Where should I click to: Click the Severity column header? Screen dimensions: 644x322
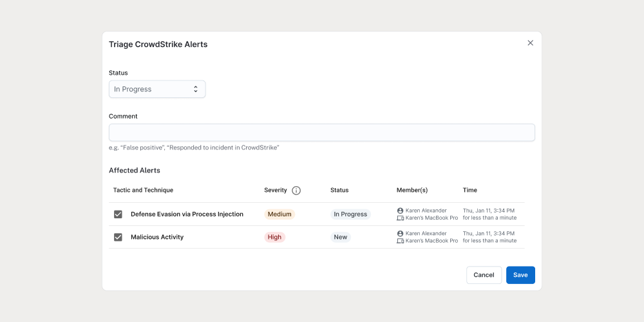coord(275,190)
